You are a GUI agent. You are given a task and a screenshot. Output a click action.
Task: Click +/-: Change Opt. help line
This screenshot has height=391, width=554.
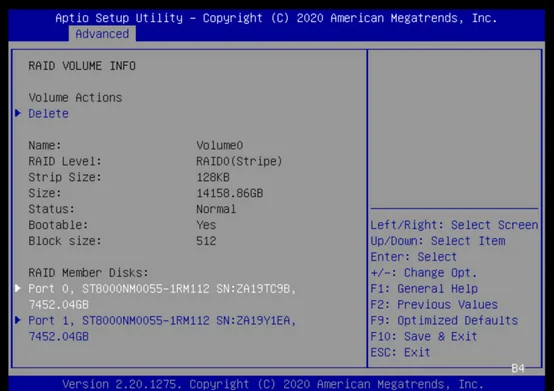(x=424, y=273)
